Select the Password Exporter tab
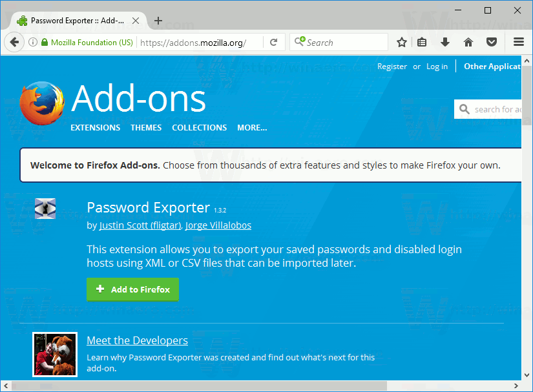Image resolution: width=533 pixels, height=392 pixels. pyautogui.click(x=78, y=21)
